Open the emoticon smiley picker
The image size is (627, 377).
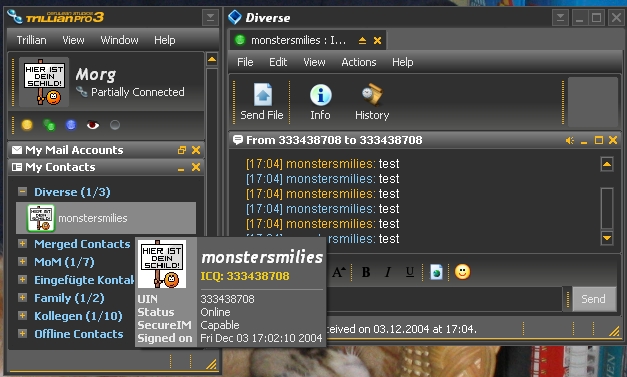(x=462, y=272)
